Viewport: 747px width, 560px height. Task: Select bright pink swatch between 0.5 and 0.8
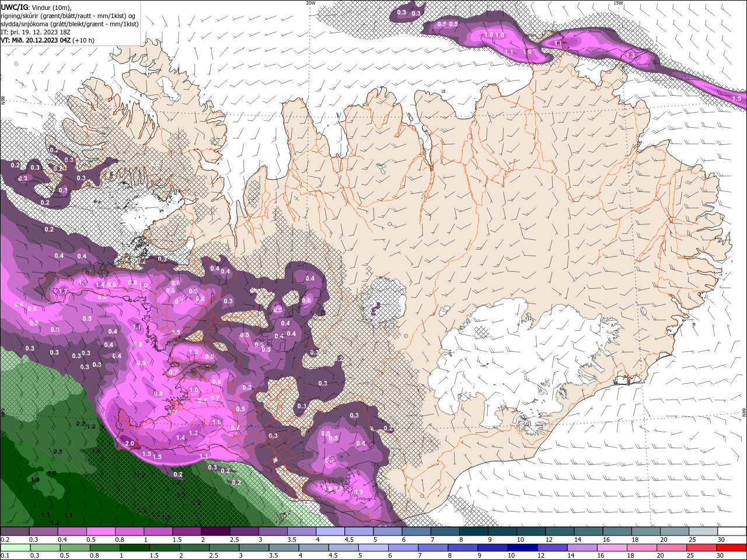click(x=100, y=531)
